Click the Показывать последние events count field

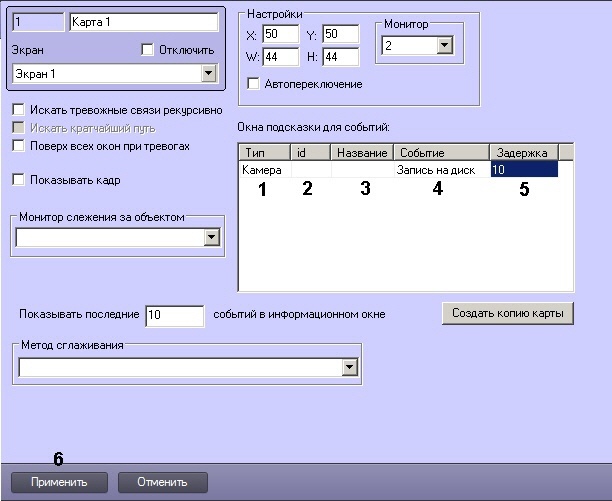coord(174,315)
